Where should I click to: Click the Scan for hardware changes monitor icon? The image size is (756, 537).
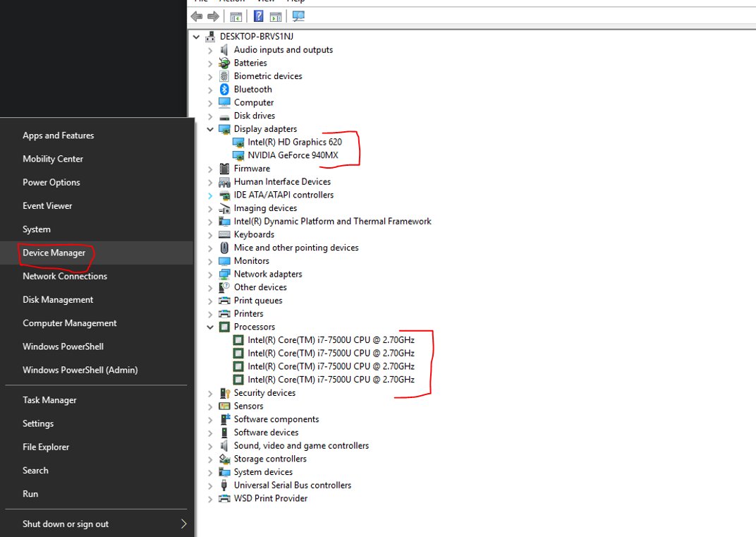click(298, 16)
